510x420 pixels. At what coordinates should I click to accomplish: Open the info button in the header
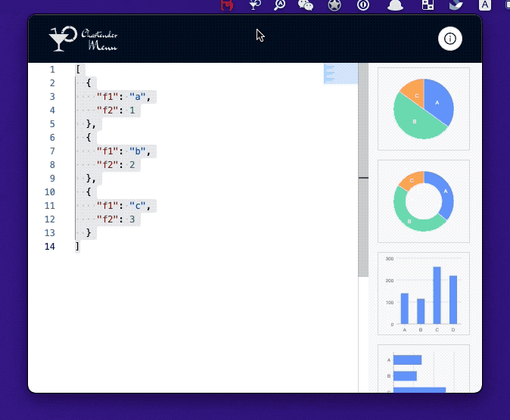click(x=449, y=39)
